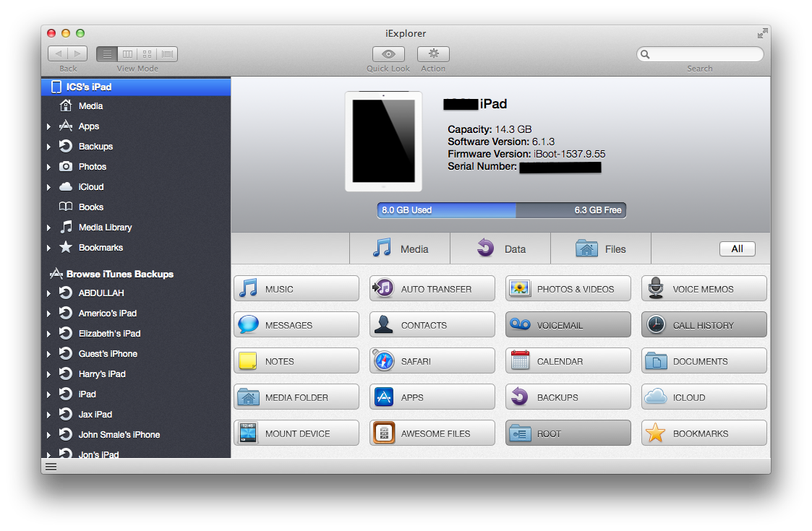Expand Media Library in sidebar
This screenshot has height=531, width=812.
click(48, 227)
